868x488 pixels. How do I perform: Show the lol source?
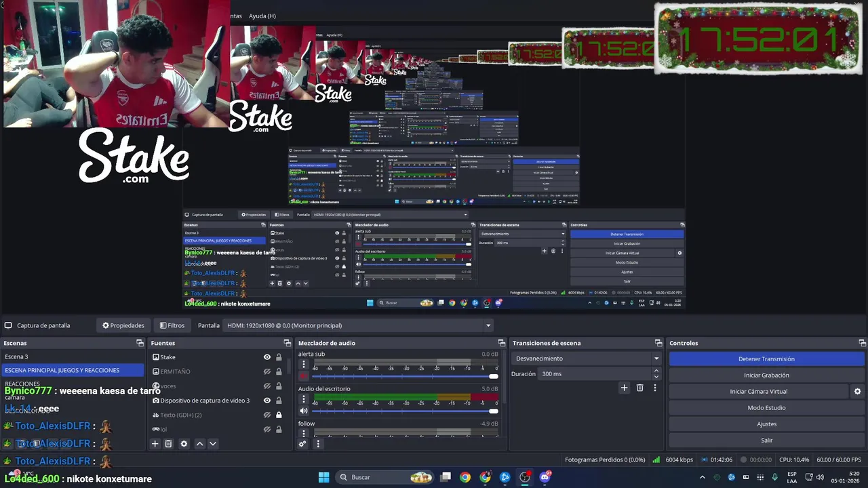coord(267,429)
